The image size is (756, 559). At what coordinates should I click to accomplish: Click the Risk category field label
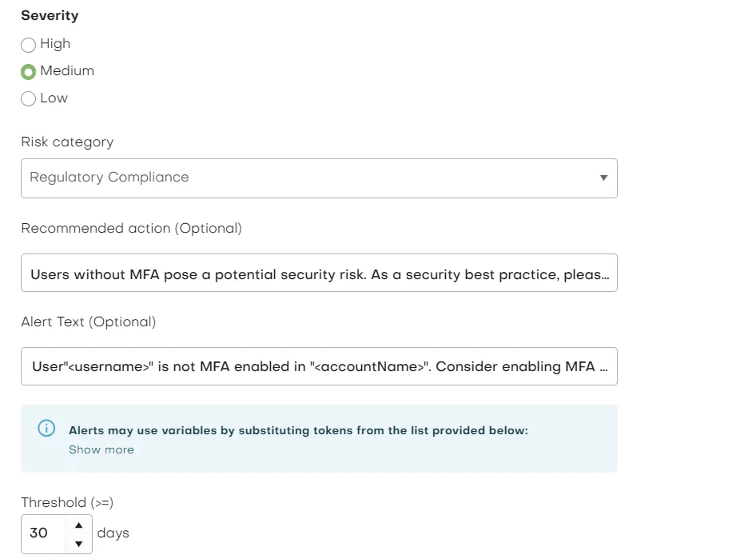66,142
